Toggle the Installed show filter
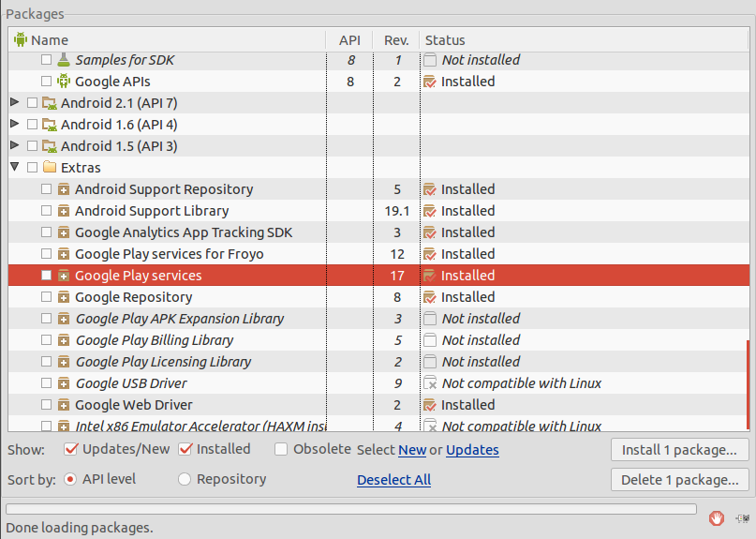 coord(185,449)
